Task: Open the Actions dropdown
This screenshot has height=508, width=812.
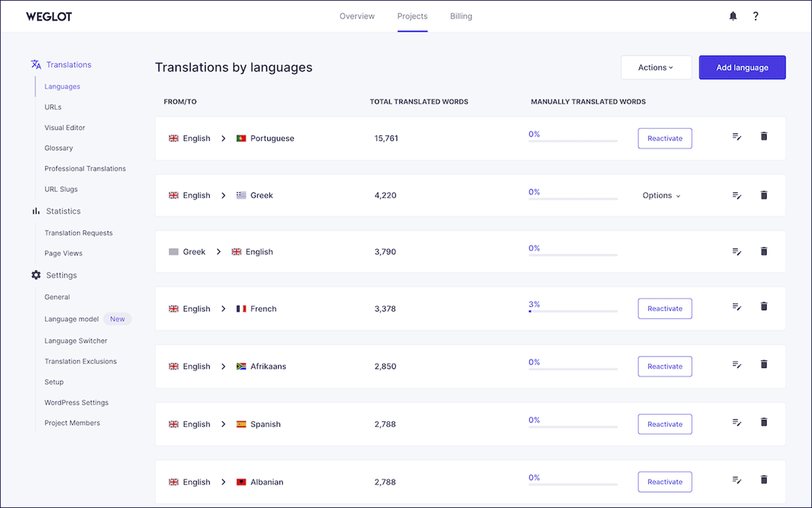Action: (x=656, y=67)
